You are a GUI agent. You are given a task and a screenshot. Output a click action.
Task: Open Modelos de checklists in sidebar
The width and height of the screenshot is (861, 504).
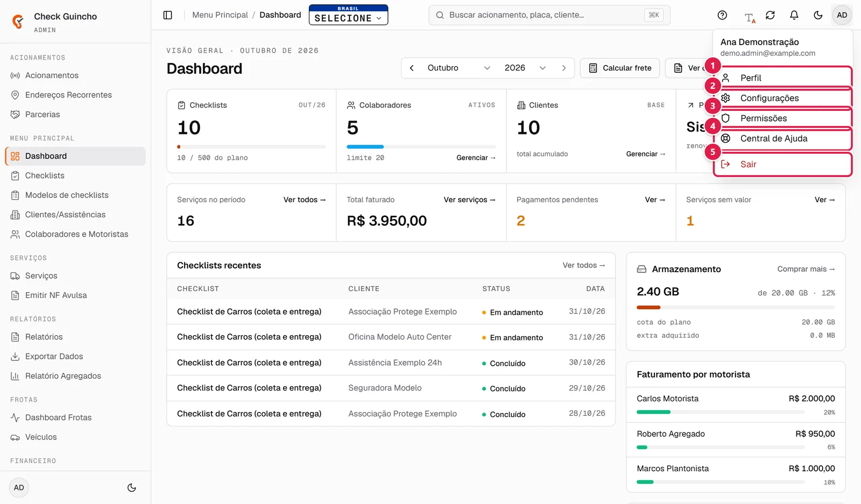(x=75, y=195)
